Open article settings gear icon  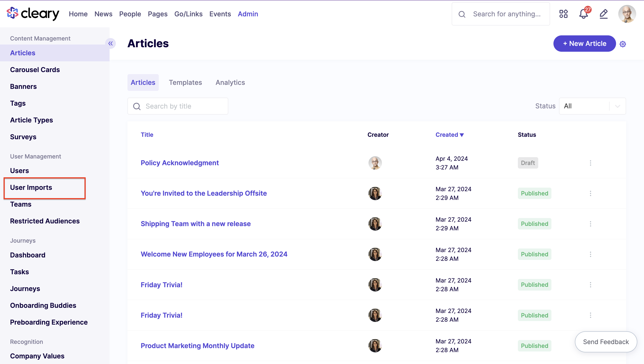(623, 44)
